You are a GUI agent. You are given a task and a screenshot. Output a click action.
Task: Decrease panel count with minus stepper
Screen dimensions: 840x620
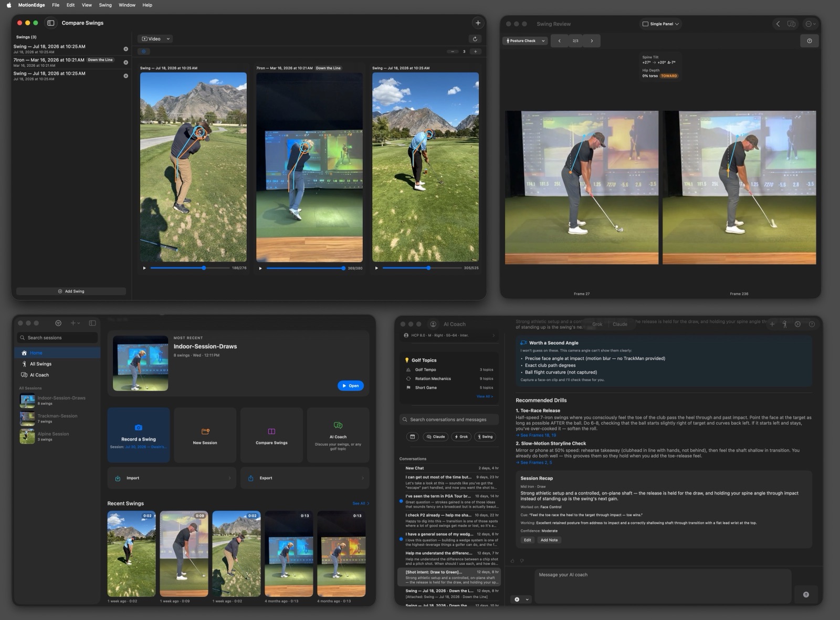[453, 51]
